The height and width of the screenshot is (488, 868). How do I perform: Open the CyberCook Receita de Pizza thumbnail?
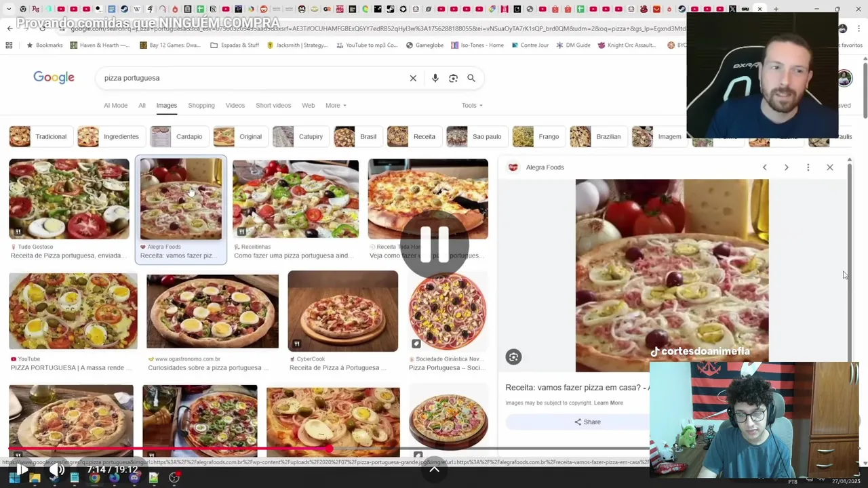342,311
